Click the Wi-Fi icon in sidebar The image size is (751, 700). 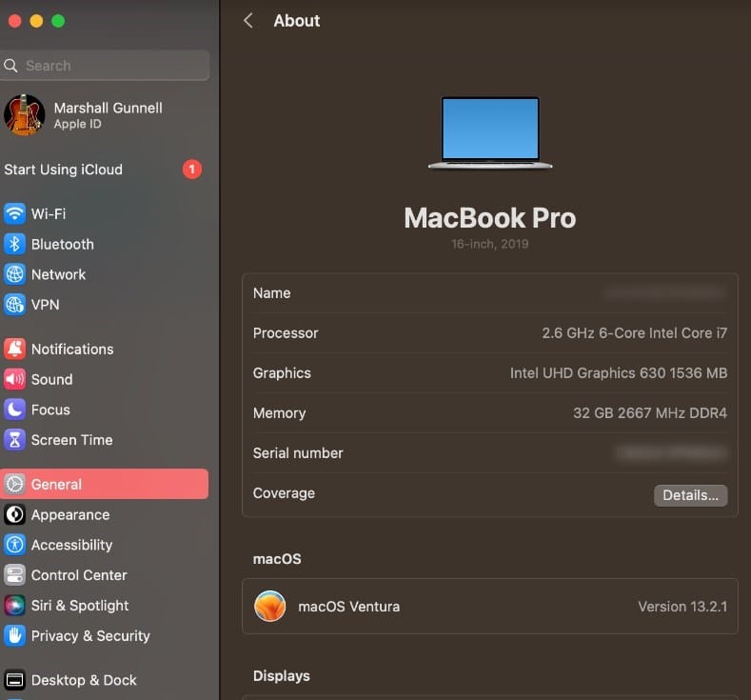(x=15, y=213)
